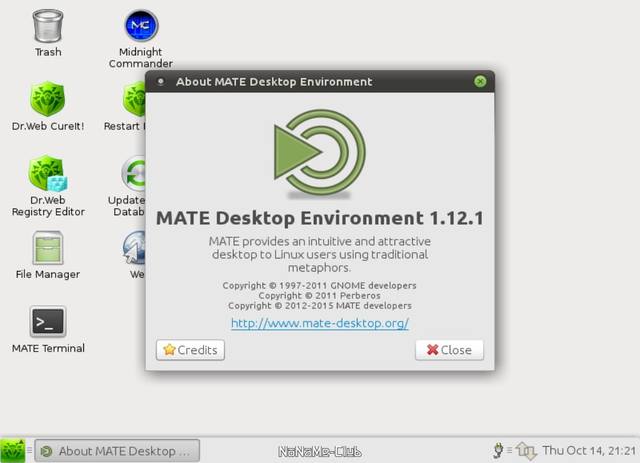The image size is (640, 463).
Task: Select the web browser globe desktop icon
Action: (134, 247)
